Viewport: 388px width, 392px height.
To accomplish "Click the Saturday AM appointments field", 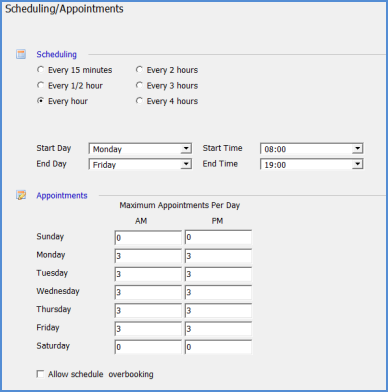I will pyautogui.click(x=148, y=347).
